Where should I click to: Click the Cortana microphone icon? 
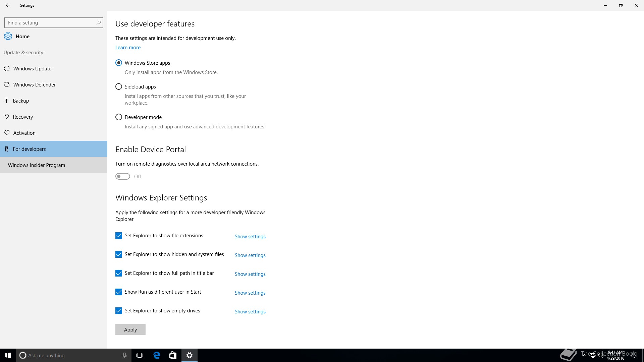coord(124,355)
